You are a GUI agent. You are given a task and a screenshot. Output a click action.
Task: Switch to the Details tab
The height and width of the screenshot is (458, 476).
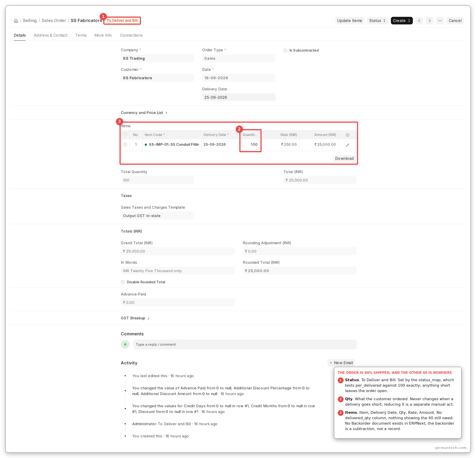20,35
